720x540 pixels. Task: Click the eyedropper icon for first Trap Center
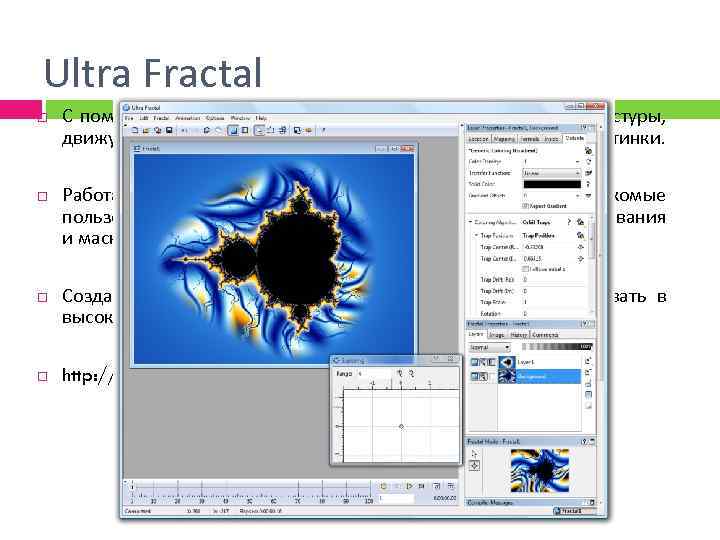580,247
